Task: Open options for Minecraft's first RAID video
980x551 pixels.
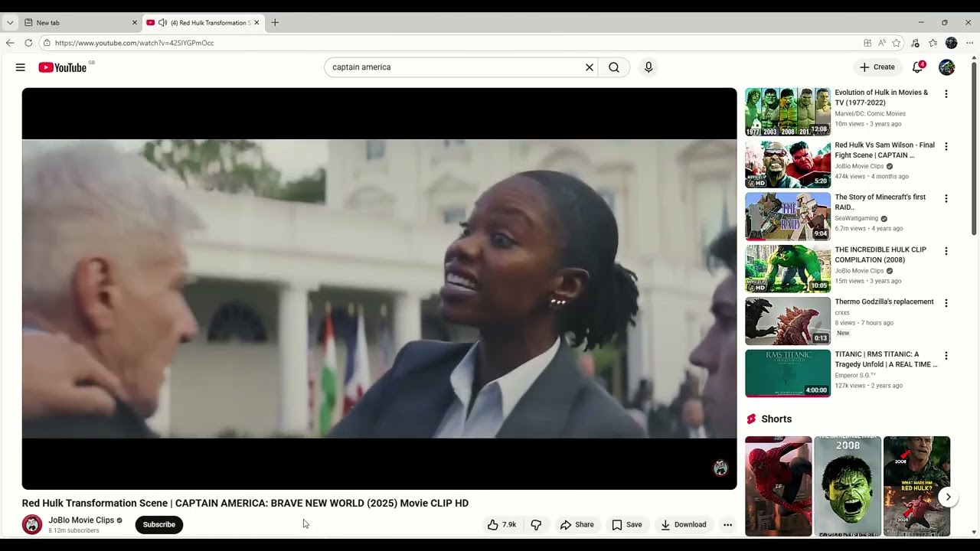Action: tap(946, 199)
